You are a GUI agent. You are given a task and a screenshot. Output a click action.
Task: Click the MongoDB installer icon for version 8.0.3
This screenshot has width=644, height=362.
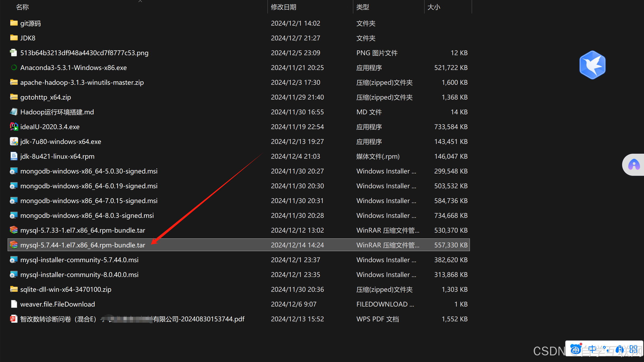point(13,215)
